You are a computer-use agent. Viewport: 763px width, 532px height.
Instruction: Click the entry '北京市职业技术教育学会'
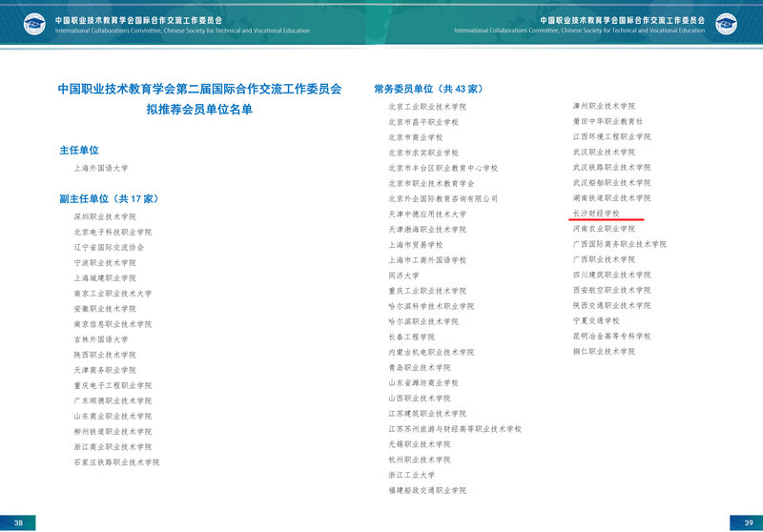(431, 183)
